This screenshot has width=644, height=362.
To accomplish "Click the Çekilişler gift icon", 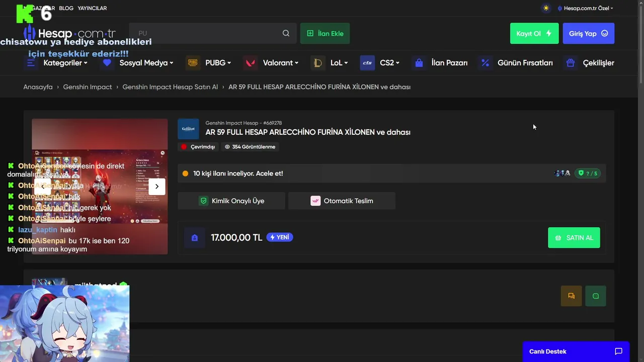I will [570, 63].
